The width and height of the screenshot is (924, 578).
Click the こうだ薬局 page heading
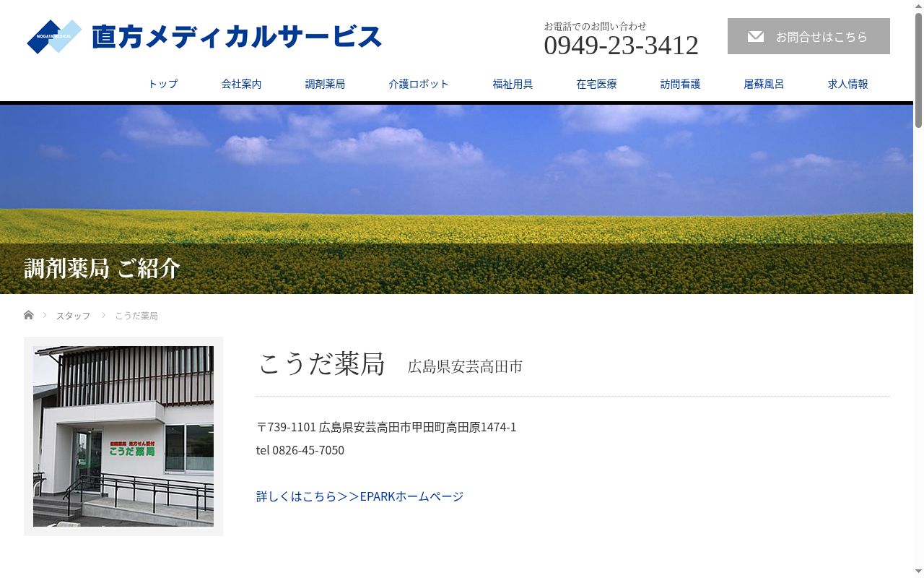[321, 363]
